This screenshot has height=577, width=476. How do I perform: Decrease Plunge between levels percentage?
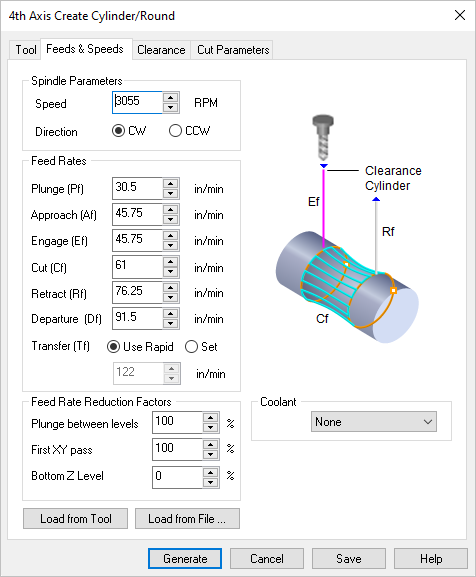point(210,428)
